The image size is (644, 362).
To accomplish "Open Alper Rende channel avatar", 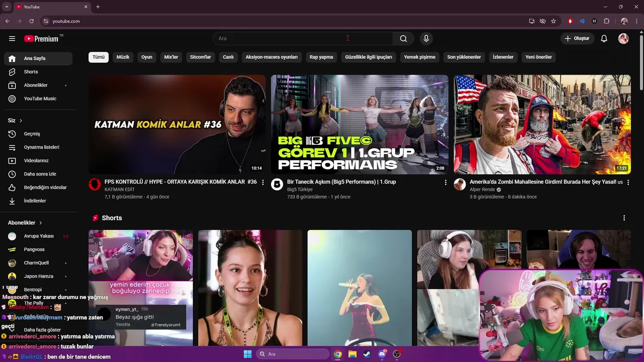I will point(460,185).
